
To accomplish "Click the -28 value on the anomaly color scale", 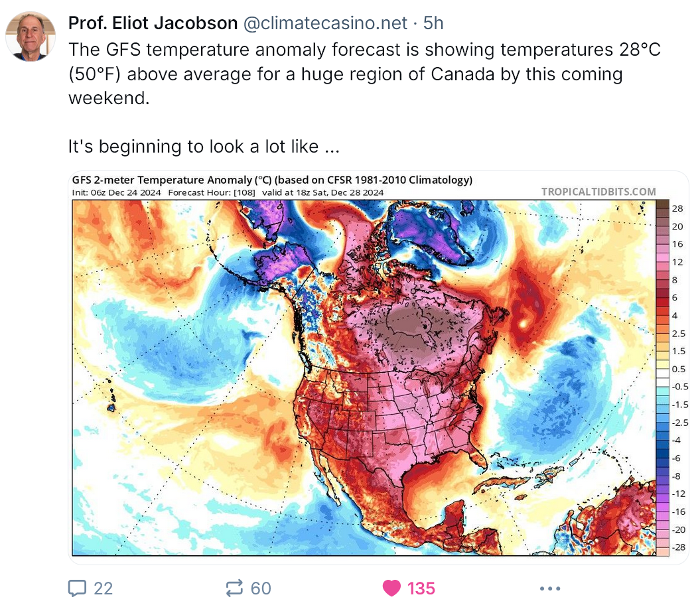I will point(679,547).
